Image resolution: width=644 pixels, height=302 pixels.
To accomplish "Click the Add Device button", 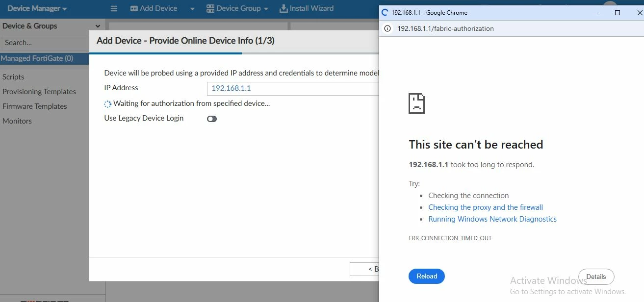I will point(154,8).
